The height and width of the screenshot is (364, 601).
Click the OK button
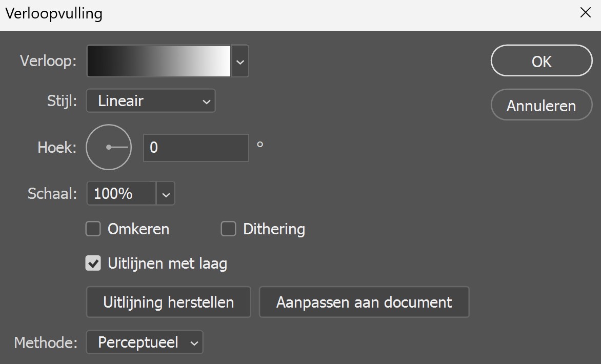(x=541, y=61)
